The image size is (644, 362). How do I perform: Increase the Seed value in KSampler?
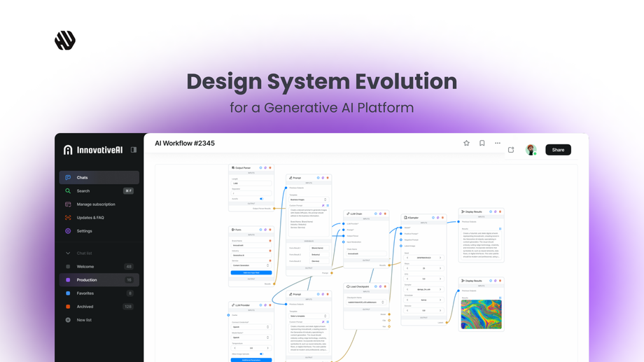coord(440,258)
